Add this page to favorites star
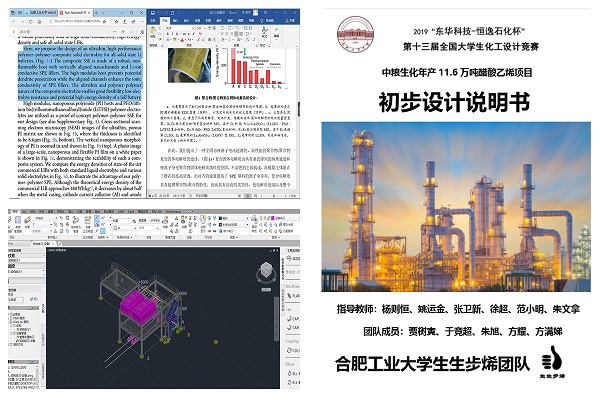The height and width of the screenshot is (400, 600). (104, 22)
